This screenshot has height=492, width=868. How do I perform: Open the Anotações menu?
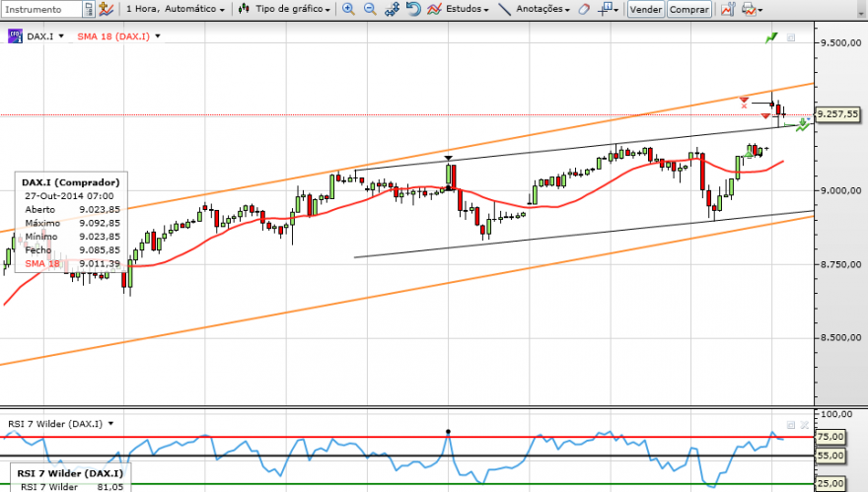(542, 9)
